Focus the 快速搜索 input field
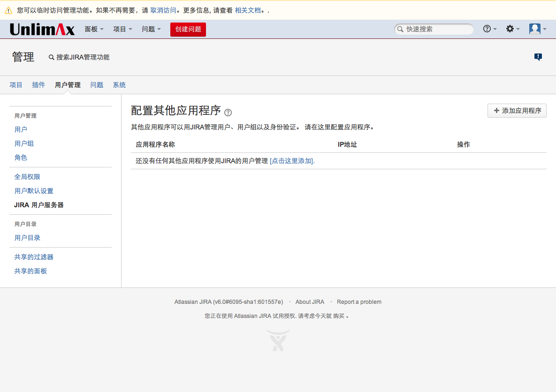Screen dimensions: 556x392 pos(436,29)
